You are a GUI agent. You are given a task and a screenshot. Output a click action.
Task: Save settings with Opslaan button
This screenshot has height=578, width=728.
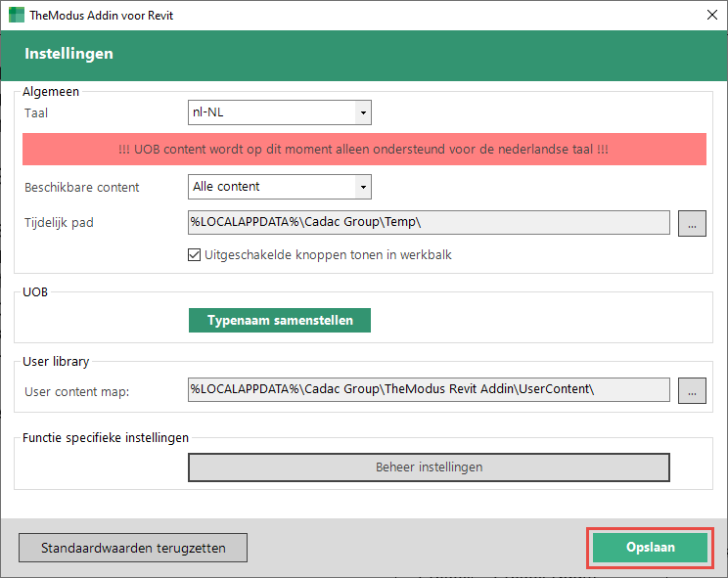(x=650, y=548)
